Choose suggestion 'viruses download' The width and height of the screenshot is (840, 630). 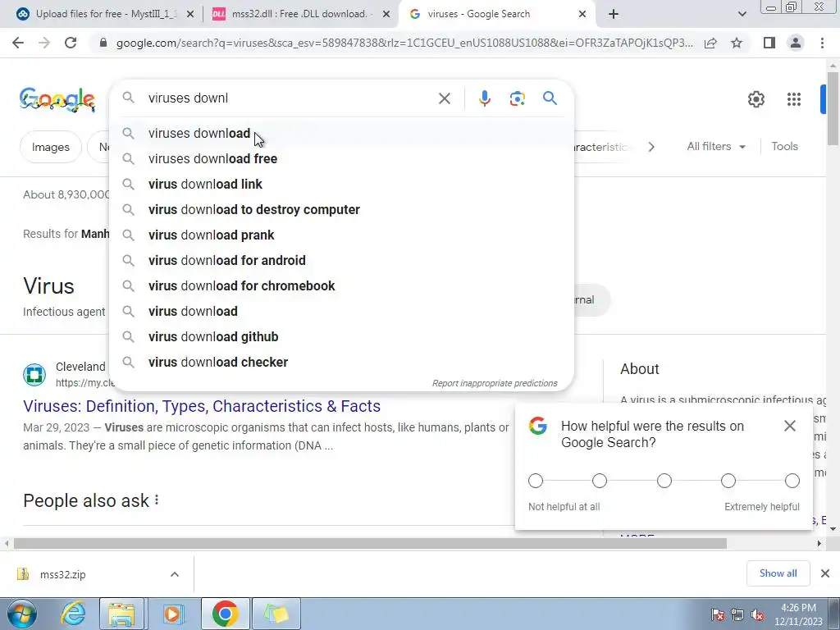pyautogui.click(x=341, y=134)
